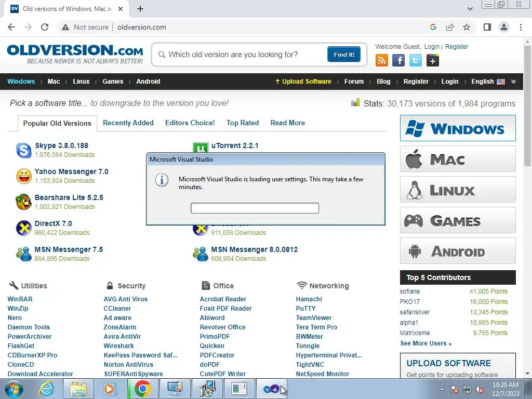532x399 pixels.
Task: Click the DirectX 7.0 icon
Action: 24,228
